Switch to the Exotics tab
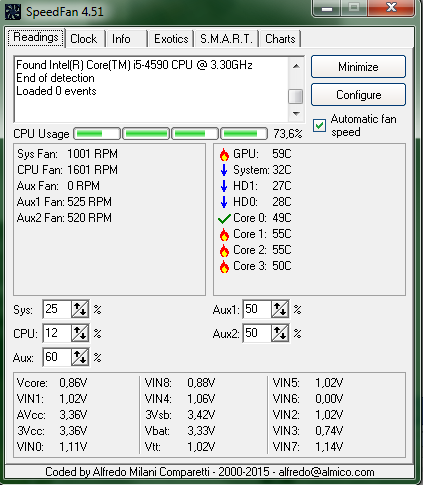 click(171, 39)
